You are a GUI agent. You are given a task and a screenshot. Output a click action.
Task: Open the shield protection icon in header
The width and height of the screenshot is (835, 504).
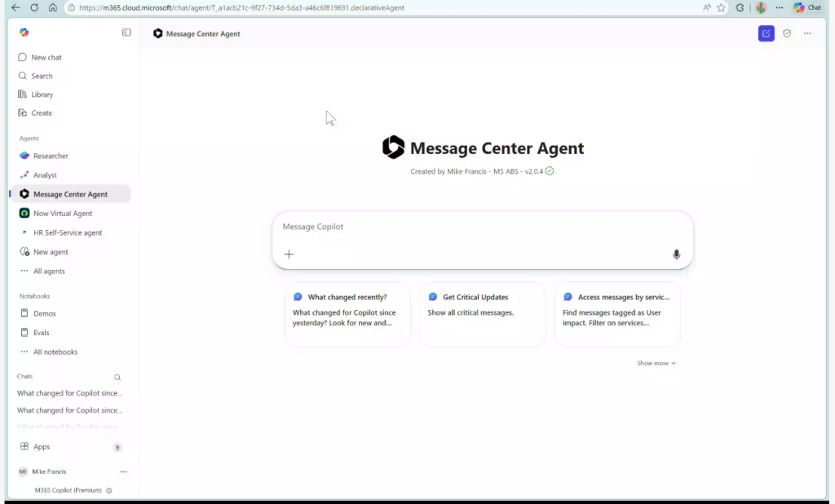click(x=787, y=33)
